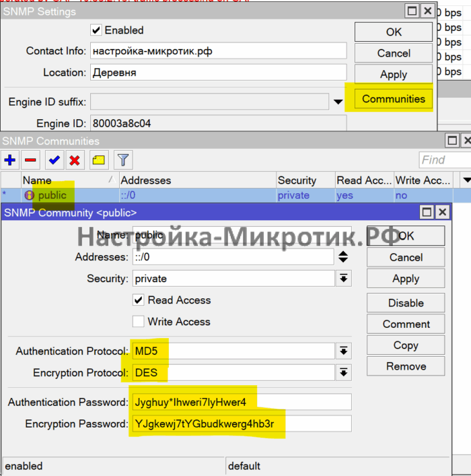Click the Disable button

tap(406, 303)
